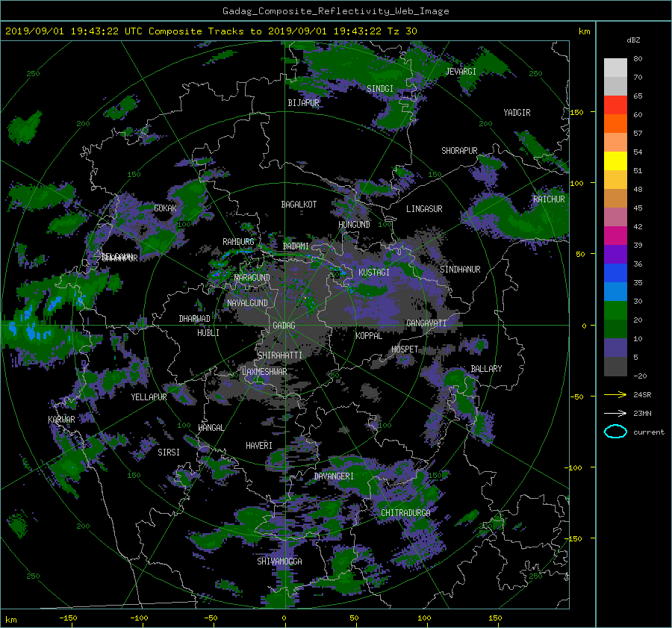Click the KUSTAGI city label
The image size is (672, 628).
pyautogui.click(x=374, y=273)
